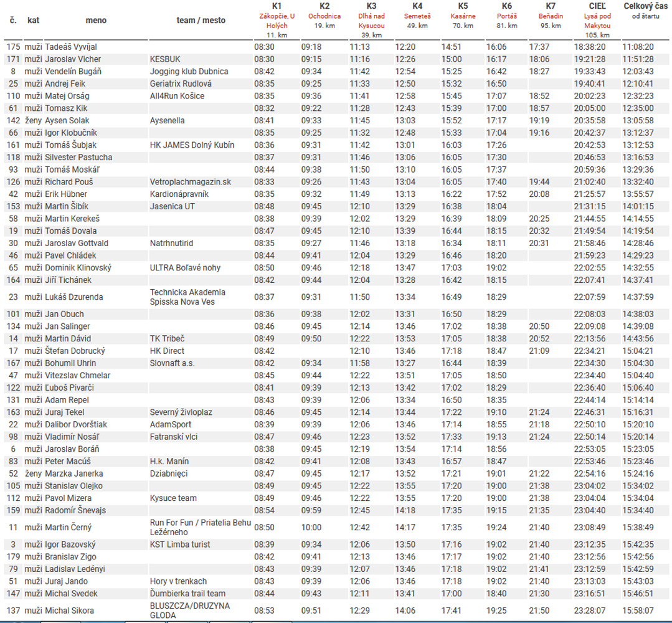This screenshot has height=623, width=672.
Task: Click on team Jogging klub Dubnica
Action: (x=189, y=72)
